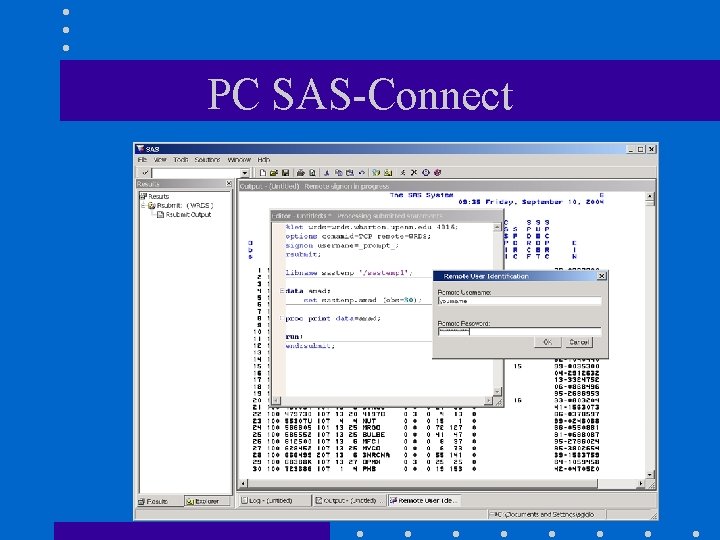Image resolution: width=720 pixels, height=540 pixels.
Task: Click the 'endrsubmit;' line in editor
Action: 310,346
